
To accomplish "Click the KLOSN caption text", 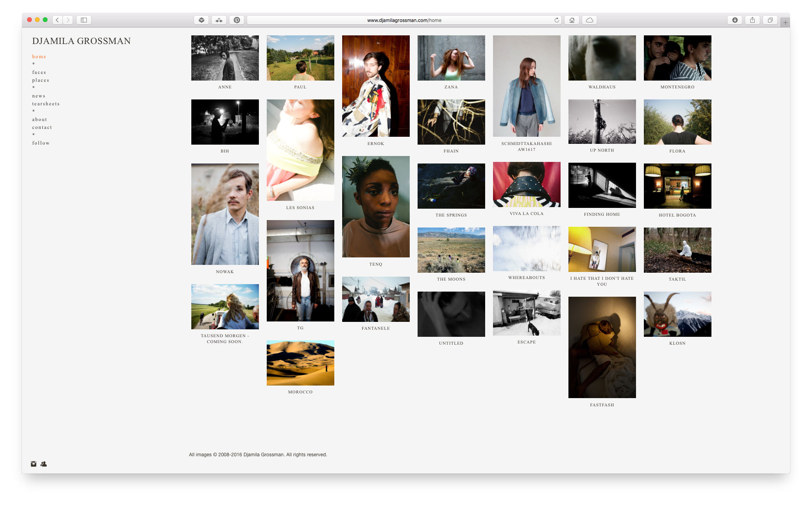I will click(678, 343).
